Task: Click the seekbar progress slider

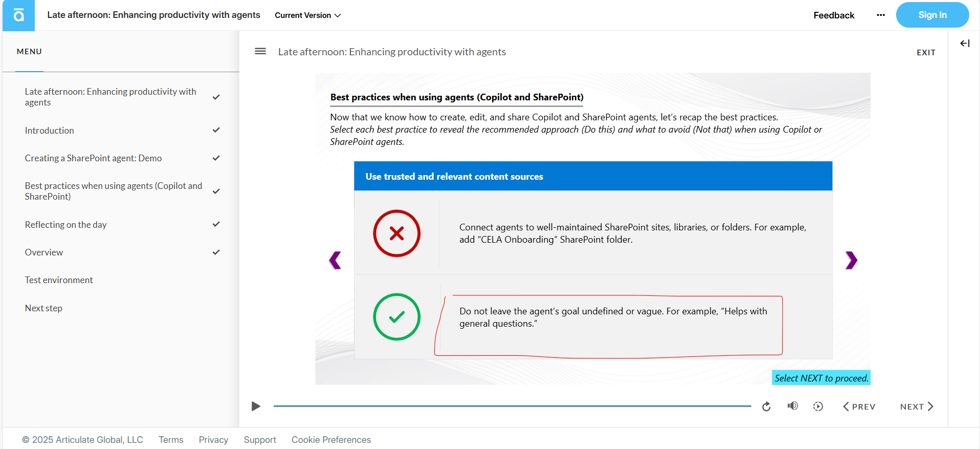Action: pos(512,406)
